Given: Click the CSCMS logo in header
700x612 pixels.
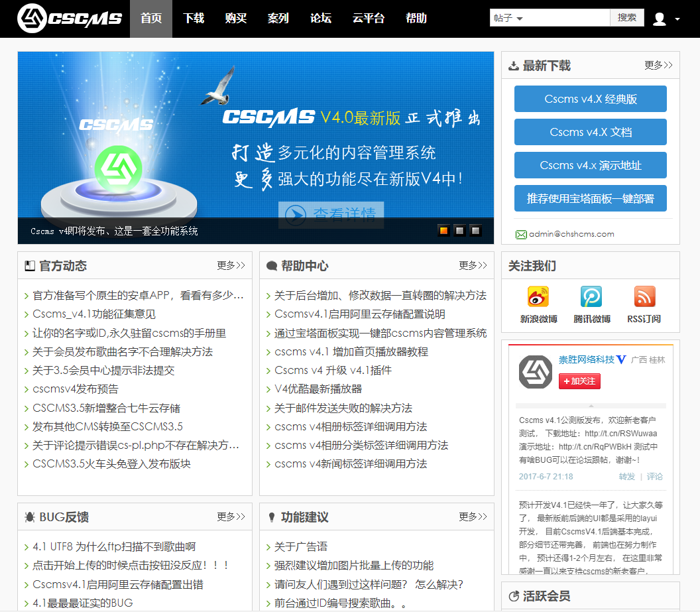Looking at the screenshot, I should tap(70, 19).
